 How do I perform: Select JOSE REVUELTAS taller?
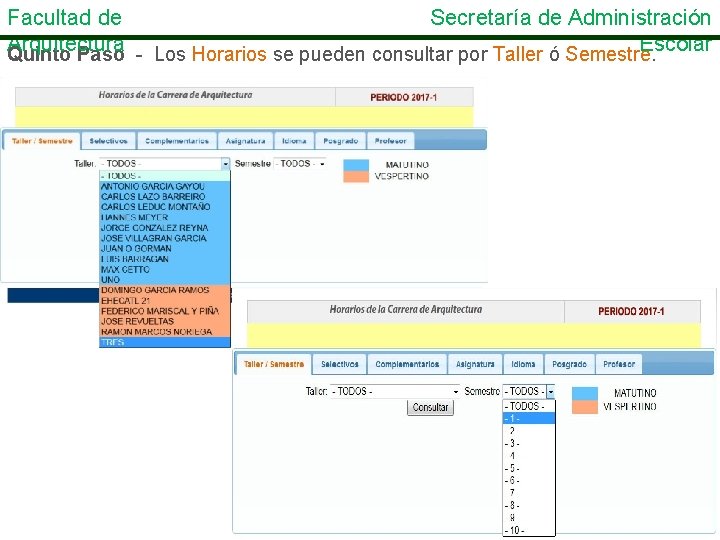[164, 321]
